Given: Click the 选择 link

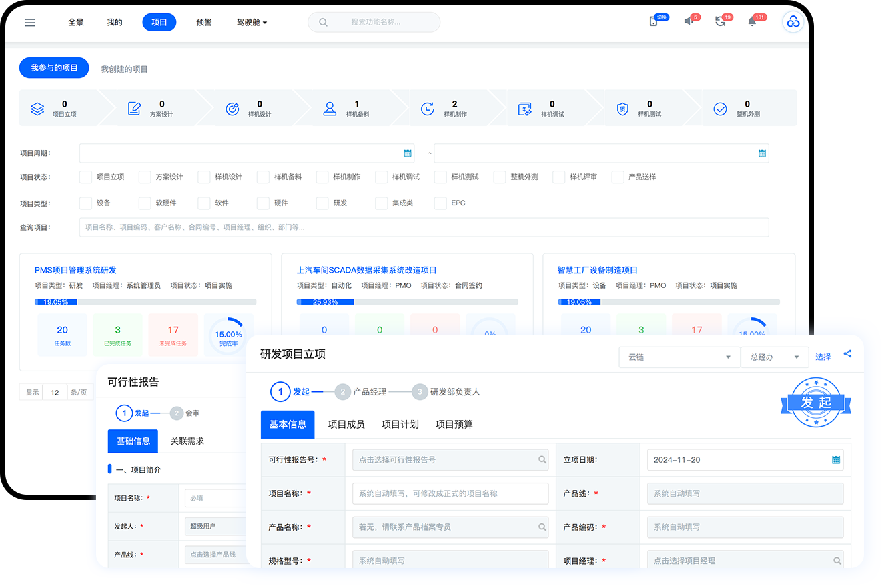Looking at the screenshot, I should coord(823,357).
